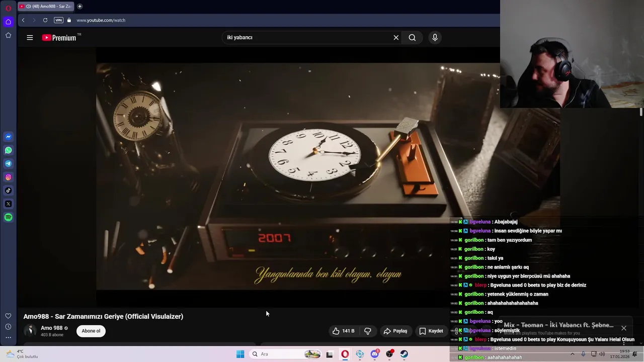The image size is (644, 362).
Task: Open Spotify from the Opera sidebar
Action: tap(8, 217)
